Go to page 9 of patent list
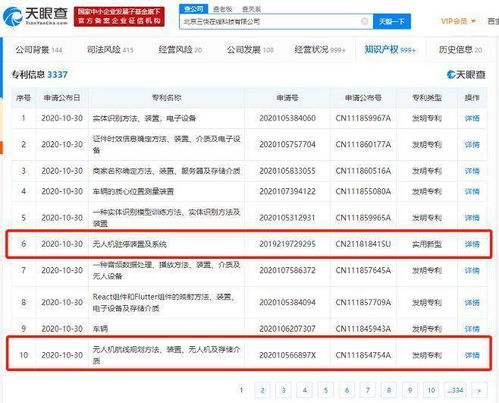499x403 pixels. pos(410,390)
